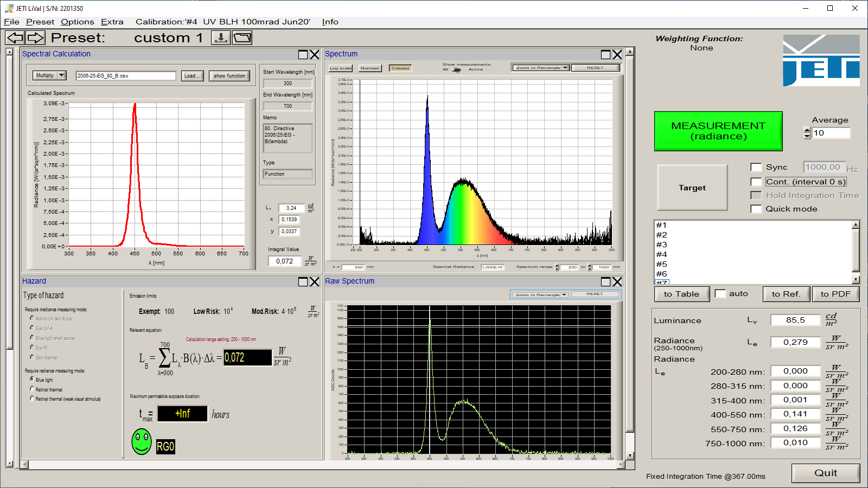Close the Hazard panel with its X icon
Screen dimensions: 868x488
(314, 281)
